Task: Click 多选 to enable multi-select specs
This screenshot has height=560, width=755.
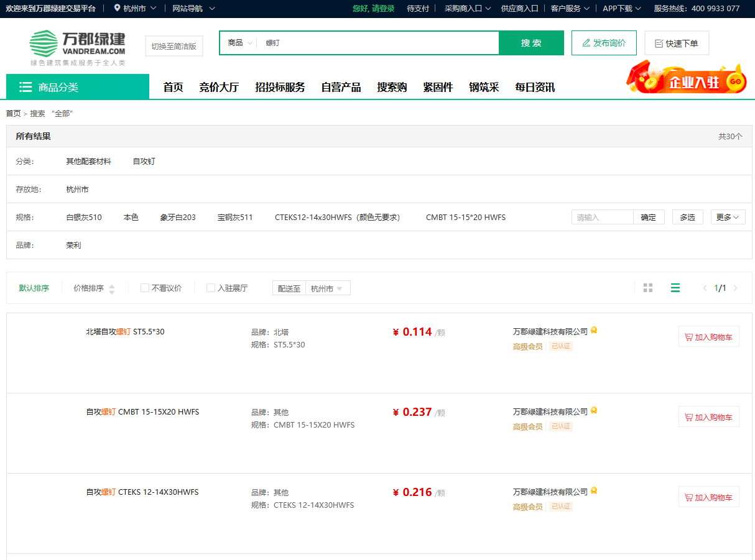Action: [687, 217]
